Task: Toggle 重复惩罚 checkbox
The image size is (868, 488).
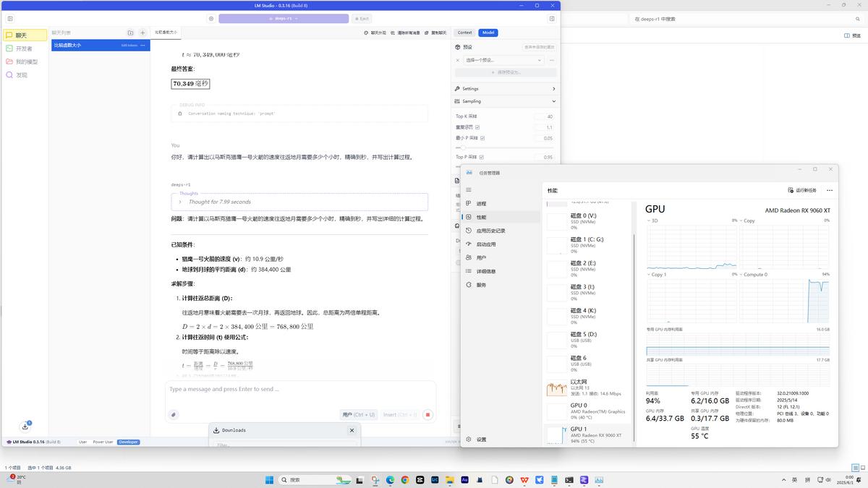Action: pyautogui.click(x=477, y=127)
